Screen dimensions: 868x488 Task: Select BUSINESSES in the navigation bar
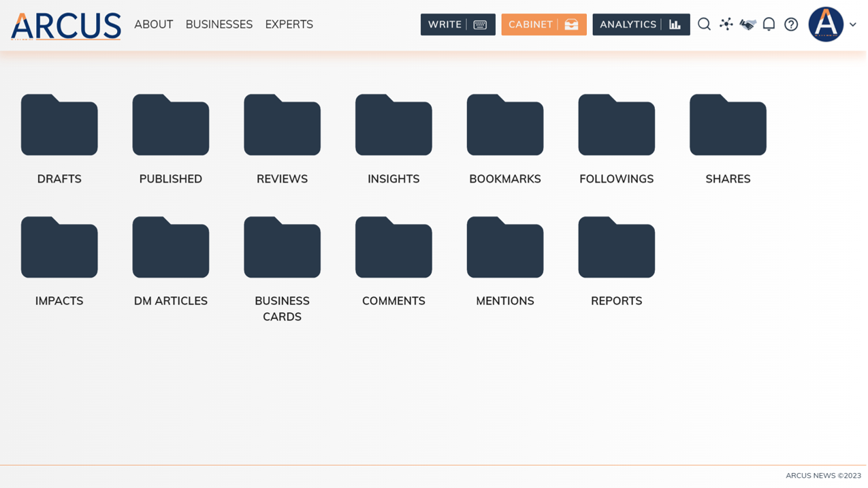coord(219,24)
